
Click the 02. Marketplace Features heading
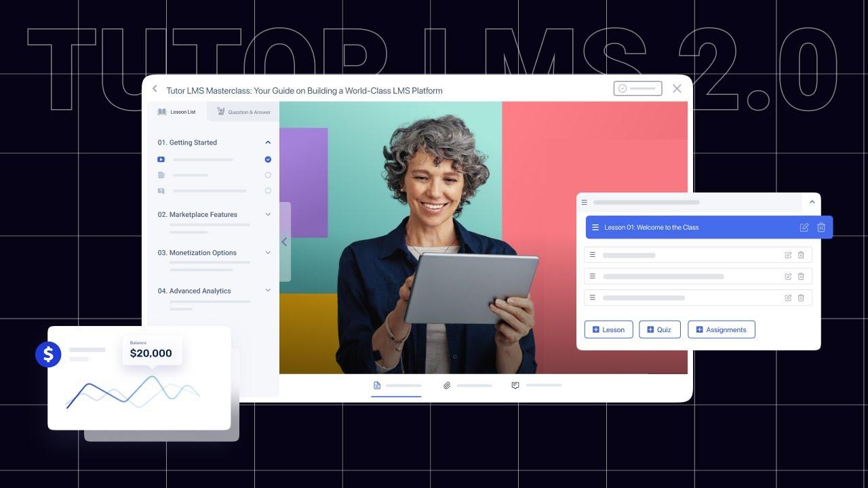coord(197,214)
